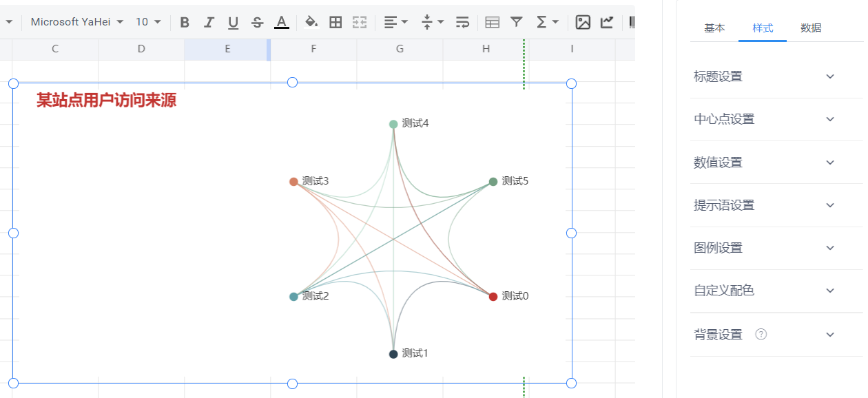Screen dimensions: 868x398
Task: Switch to the 样式 tab
Action: 763,28
